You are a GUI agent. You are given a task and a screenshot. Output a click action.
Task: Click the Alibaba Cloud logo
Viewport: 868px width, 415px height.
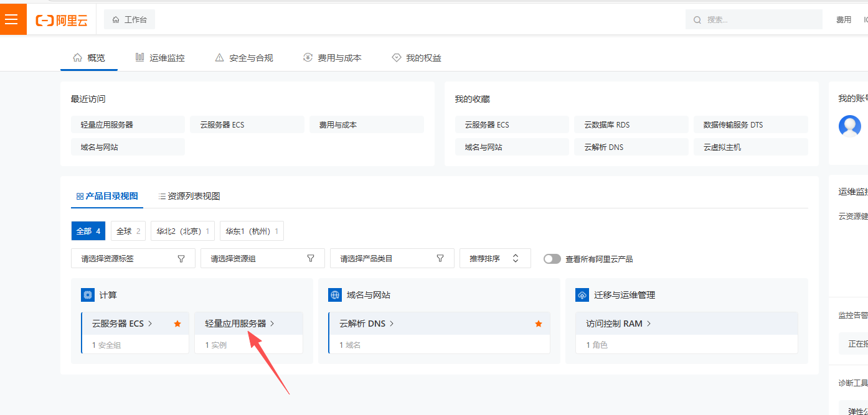point(62,21)
